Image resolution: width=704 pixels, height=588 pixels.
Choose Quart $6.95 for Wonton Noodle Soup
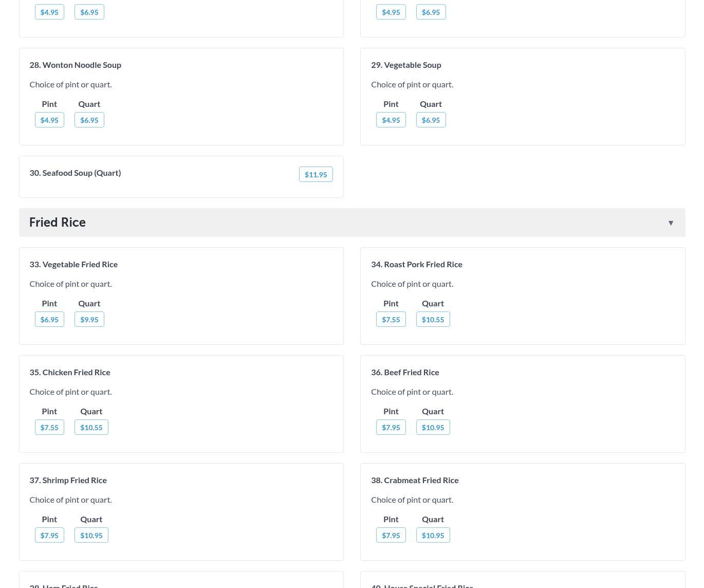tap(89, 120)
